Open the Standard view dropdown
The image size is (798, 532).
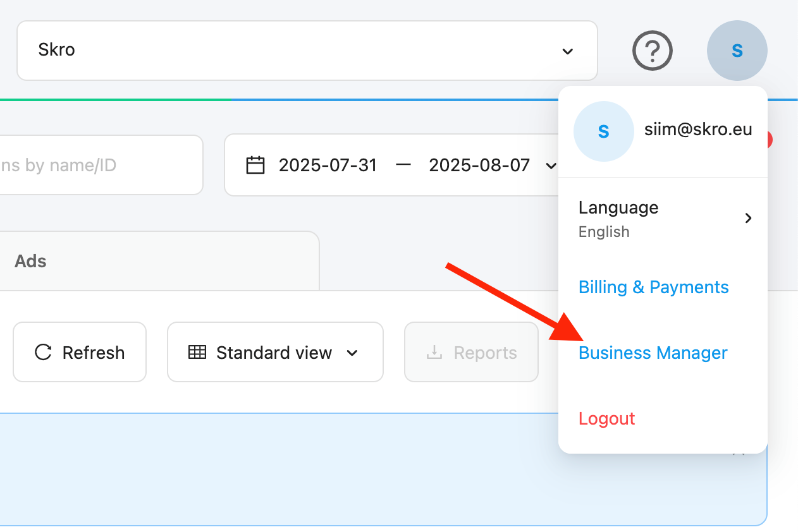(x=275, y=353)
